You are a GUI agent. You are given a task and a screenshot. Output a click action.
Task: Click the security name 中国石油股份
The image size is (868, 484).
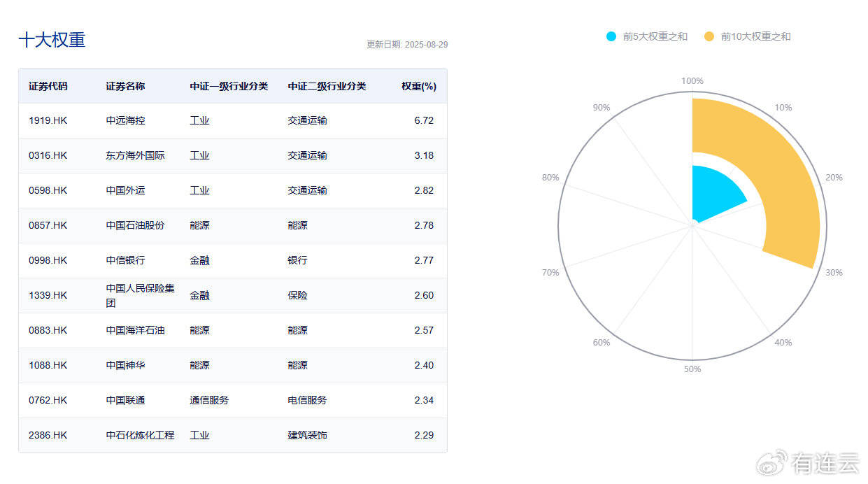point(135,225)
